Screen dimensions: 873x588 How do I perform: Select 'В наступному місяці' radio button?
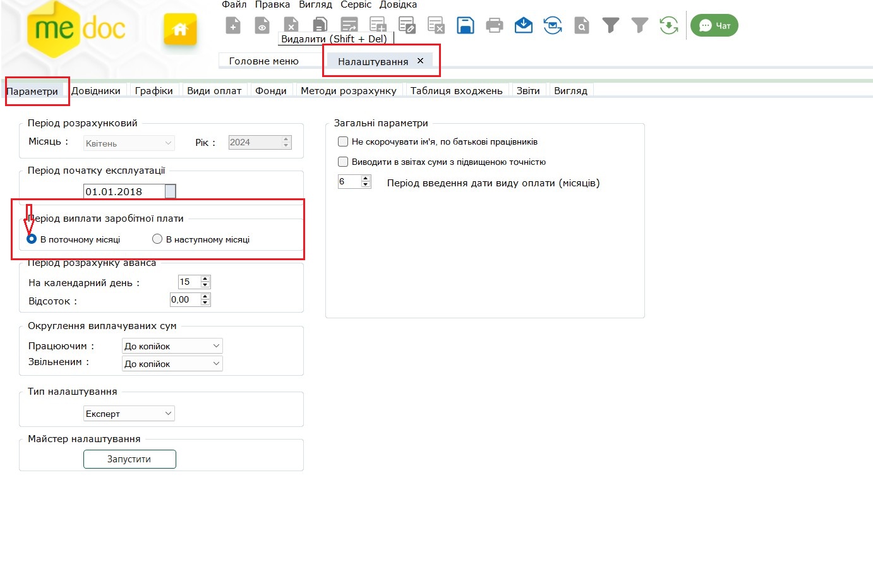(157, 239)
